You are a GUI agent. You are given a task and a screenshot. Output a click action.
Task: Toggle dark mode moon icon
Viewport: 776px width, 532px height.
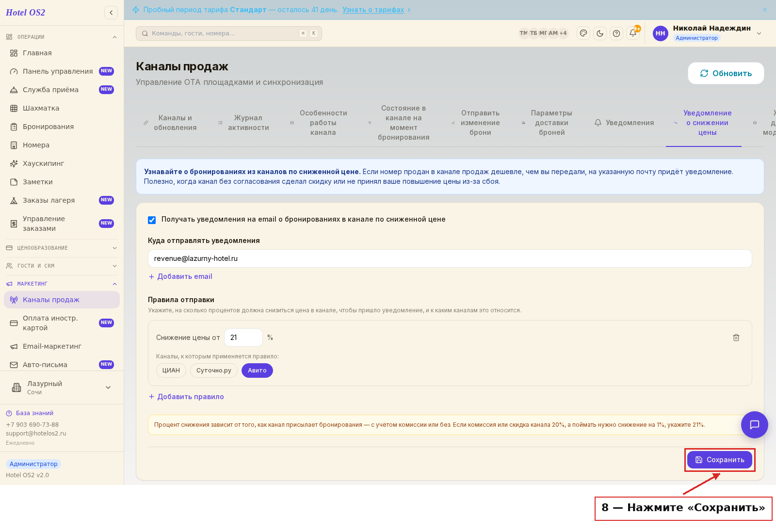coord(600,33)
